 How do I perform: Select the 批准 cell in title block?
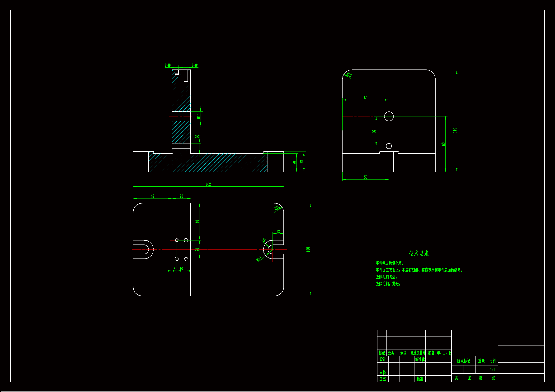[x=420, y=379]
